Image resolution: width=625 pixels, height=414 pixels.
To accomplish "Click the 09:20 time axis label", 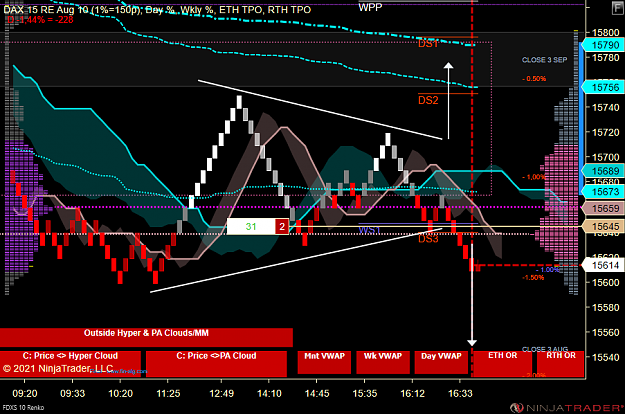I will click(x=25, y=394).
